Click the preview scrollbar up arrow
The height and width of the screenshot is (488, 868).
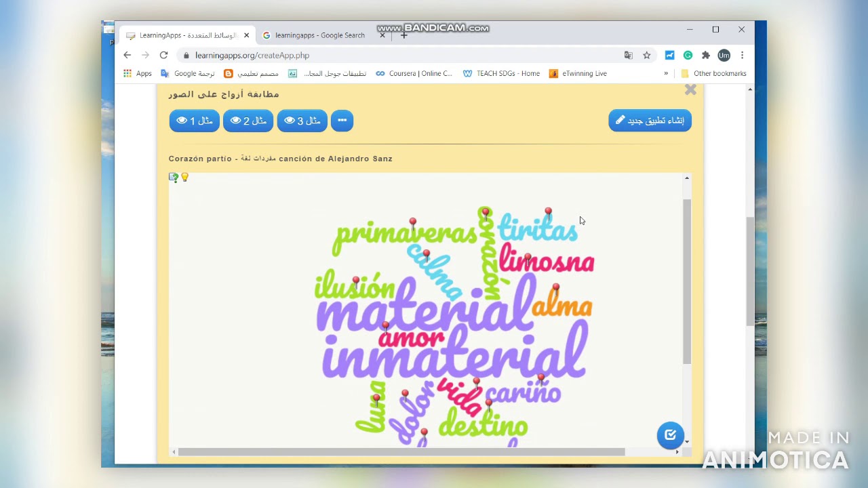click(687, 178)
